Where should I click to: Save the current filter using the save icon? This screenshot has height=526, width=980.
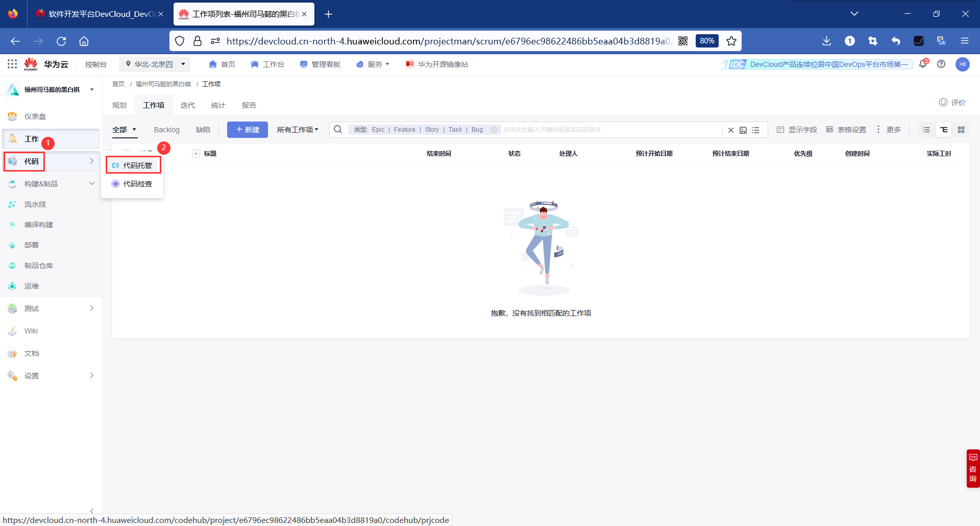point(743,130)
